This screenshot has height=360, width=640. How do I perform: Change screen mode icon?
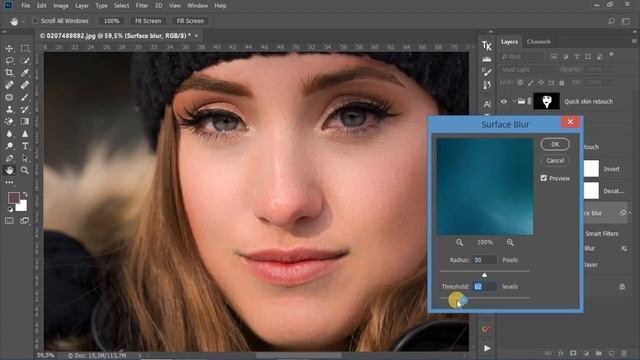(24, 221)
